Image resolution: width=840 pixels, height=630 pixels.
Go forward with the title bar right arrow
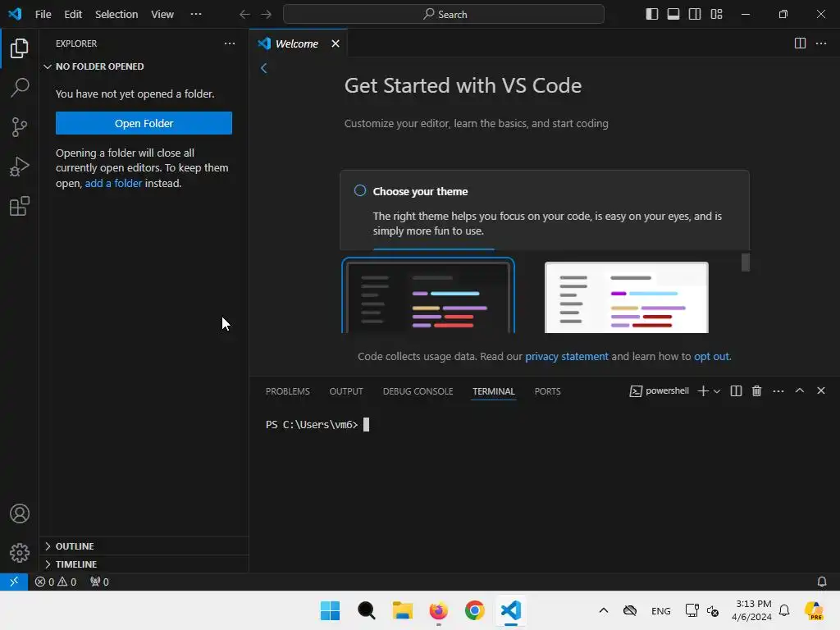click(267, 15)
